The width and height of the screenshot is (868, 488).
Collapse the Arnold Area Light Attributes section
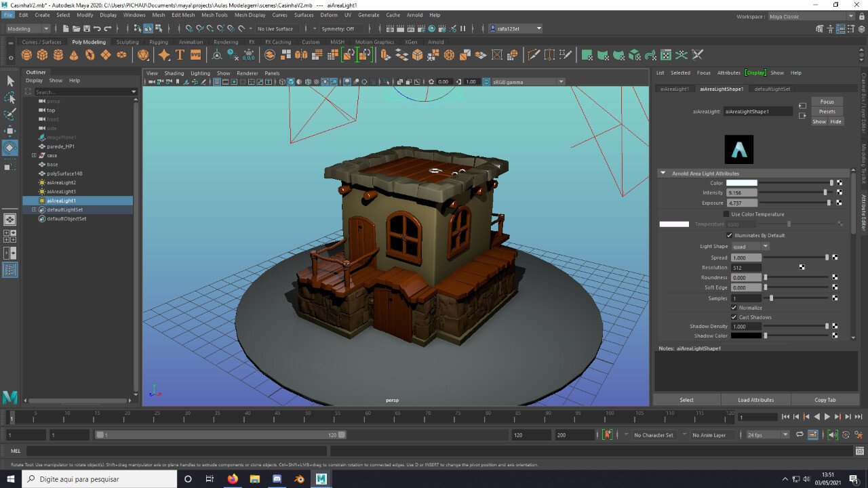click(663, 172)
